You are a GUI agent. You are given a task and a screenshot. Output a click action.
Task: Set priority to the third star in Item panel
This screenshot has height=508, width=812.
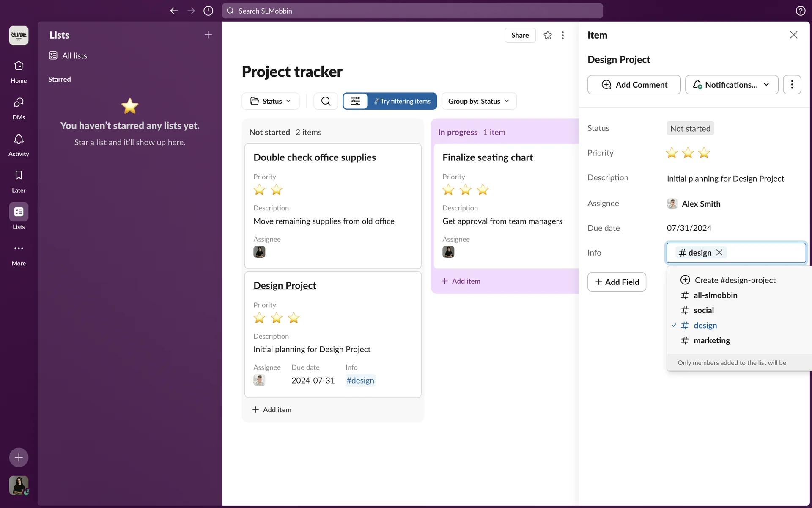click(x=704, y=153)
